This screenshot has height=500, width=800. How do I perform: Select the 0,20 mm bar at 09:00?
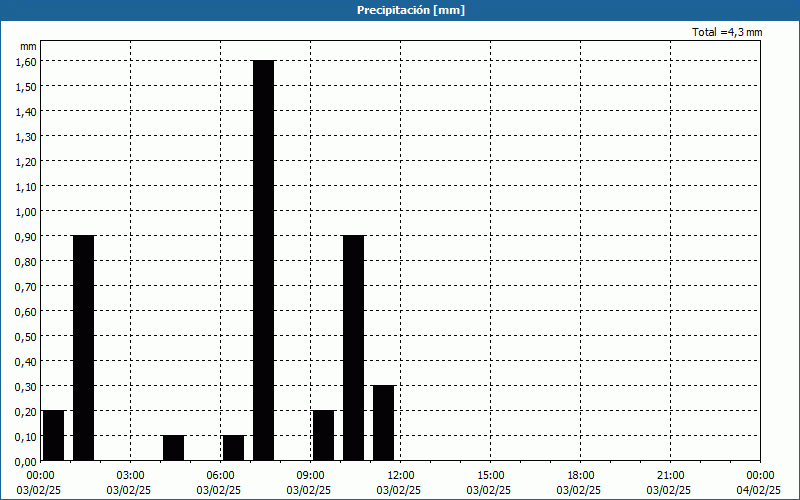pos(323,435)
